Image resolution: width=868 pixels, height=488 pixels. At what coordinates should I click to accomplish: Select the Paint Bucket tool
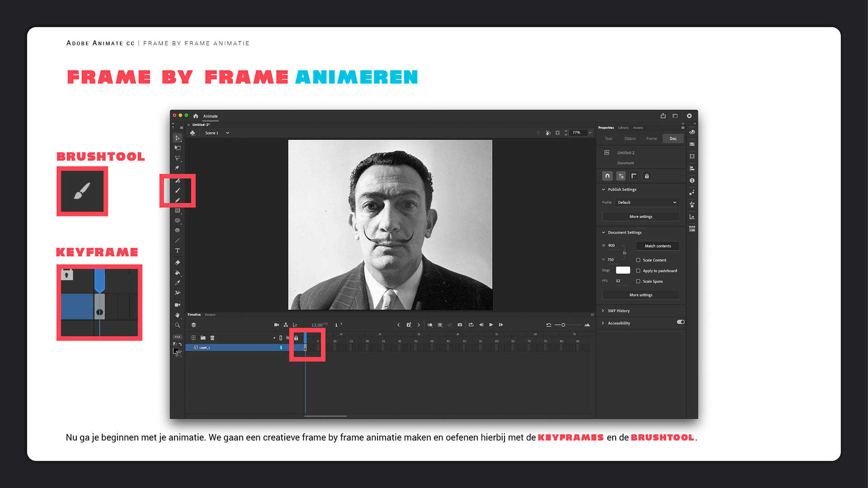177,273
